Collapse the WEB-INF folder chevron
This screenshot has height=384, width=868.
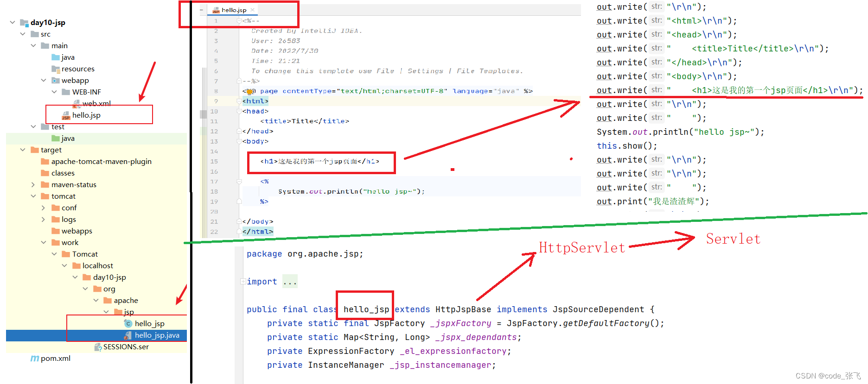[54, 92]
